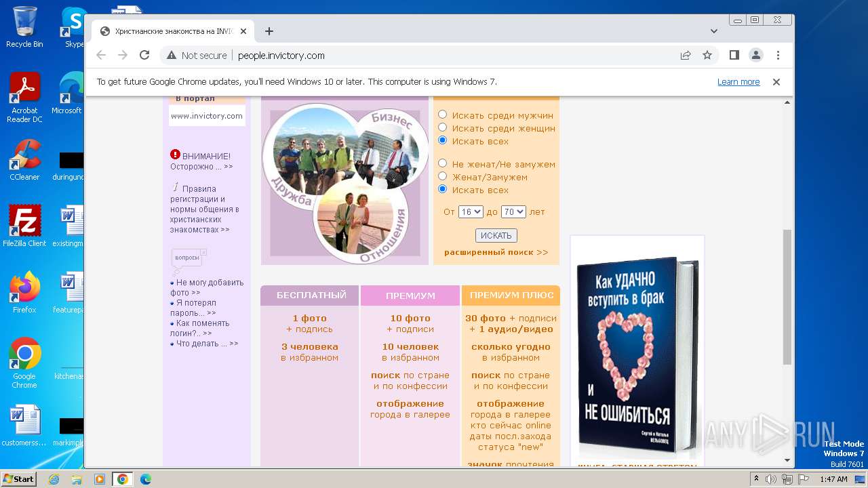Screen dimensions: 868x488
Task: Open Internet Explorer in taskbar
Action: 54,479
